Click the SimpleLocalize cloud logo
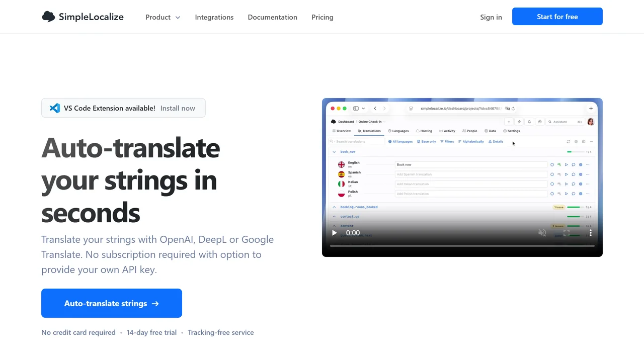The width and height of the screenshot is (644, 362). [48, 17]
